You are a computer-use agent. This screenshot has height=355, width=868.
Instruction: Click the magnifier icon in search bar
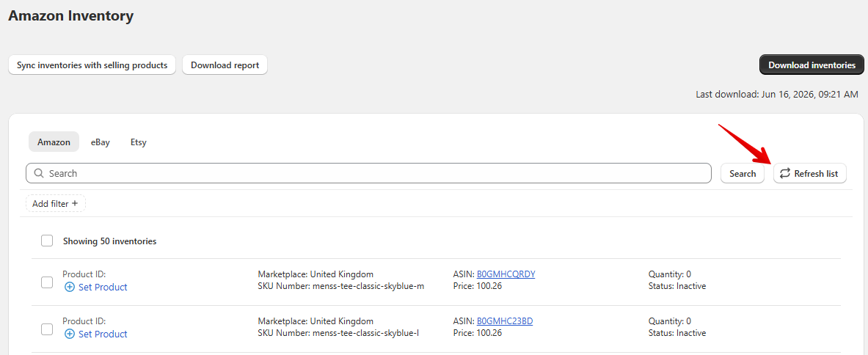pos(39,173)
